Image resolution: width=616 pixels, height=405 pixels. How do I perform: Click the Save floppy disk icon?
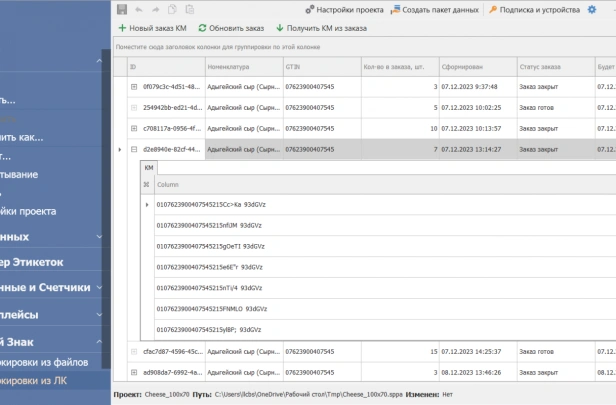click(122, 9)
